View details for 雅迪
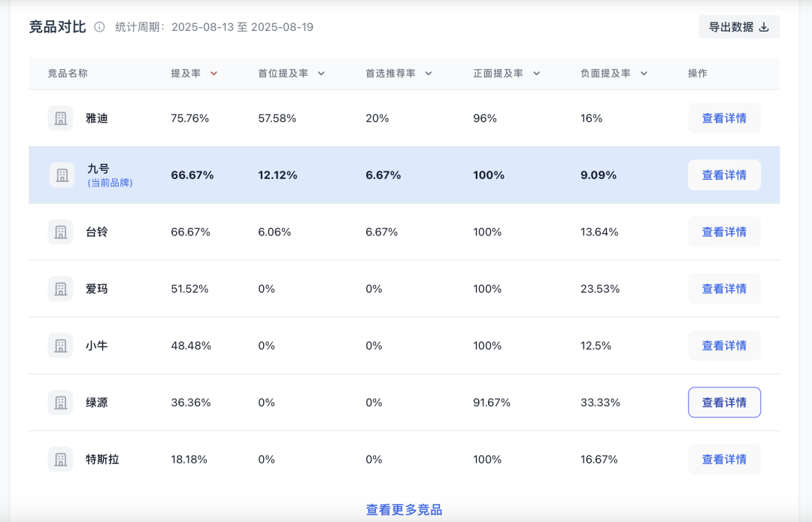The image size is (812, 522). point(724,118)
